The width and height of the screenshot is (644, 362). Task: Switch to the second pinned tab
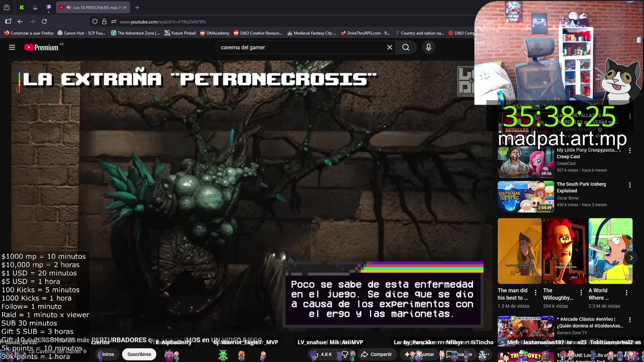point(35,8)
